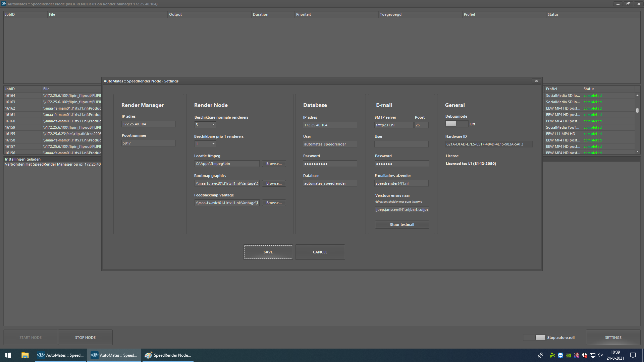Click lower job list scrollbar down arrow

point(637,152)
